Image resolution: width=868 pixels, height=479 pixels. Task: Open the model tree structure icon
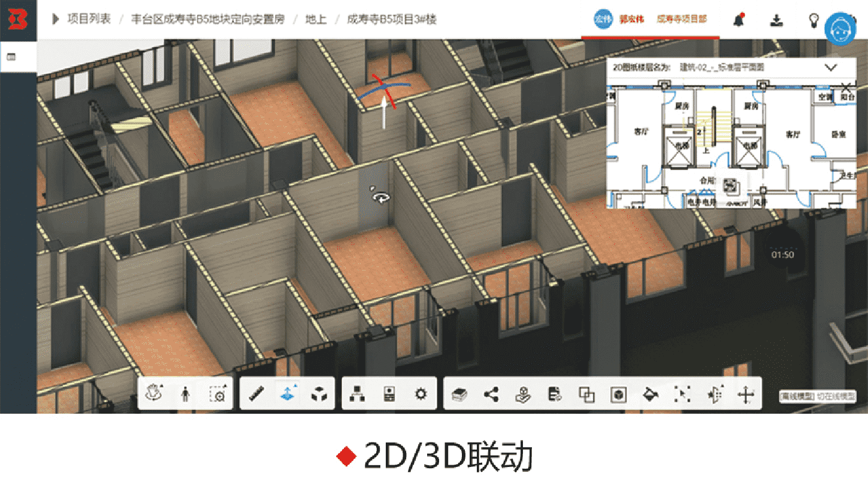pyautogui.click(x=358, y=394)
